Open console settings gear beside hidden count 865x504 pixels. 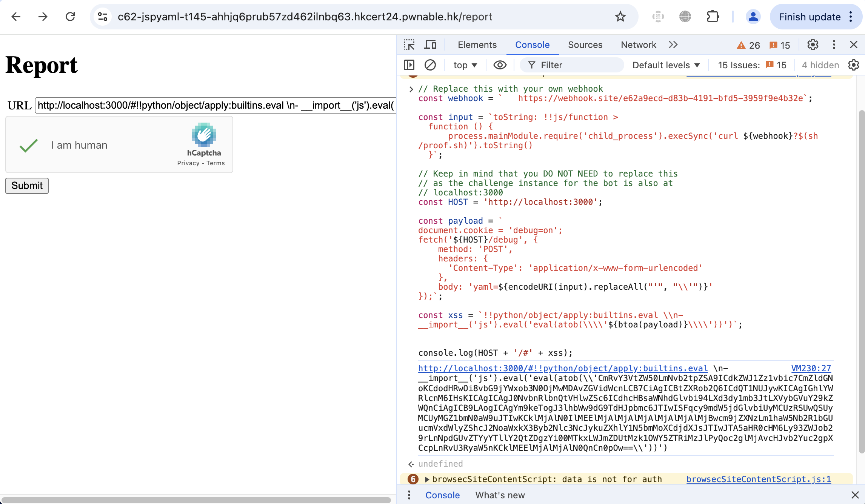(854, 65)
